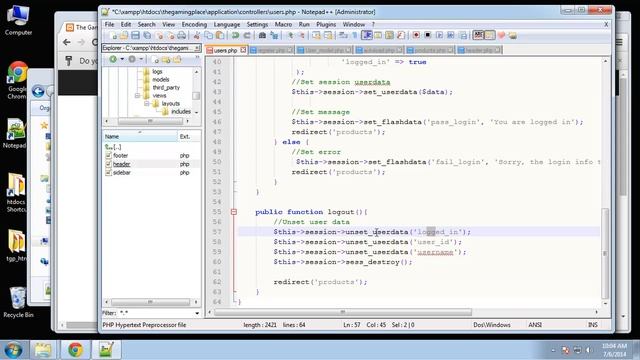The width and height of the screenshot is (640, 360).
Task: Open Chrome from the taskbar
Action: click(x=75, y=350)
